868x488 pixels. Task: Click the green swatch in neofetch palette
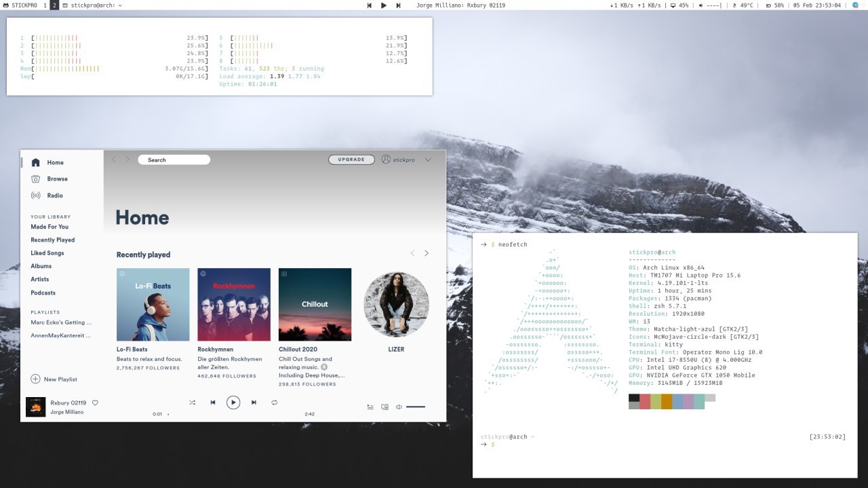coord(656,401)
